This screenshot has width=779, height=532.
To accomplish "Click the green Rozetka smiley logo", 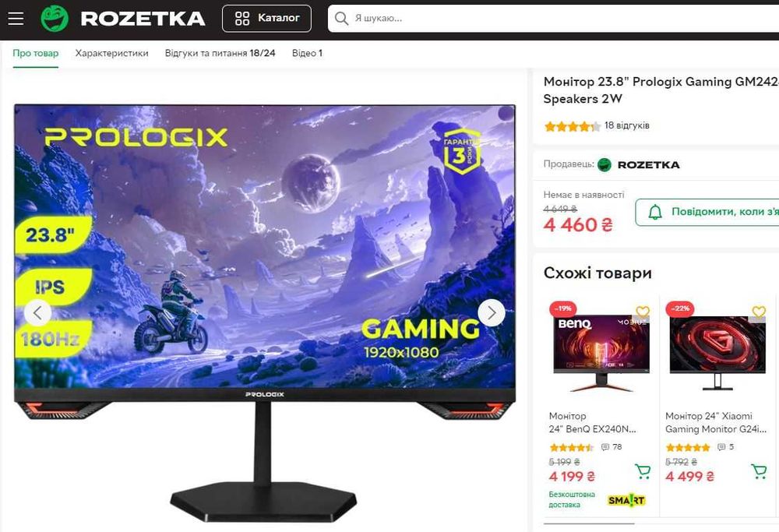I will coord(55,19).
